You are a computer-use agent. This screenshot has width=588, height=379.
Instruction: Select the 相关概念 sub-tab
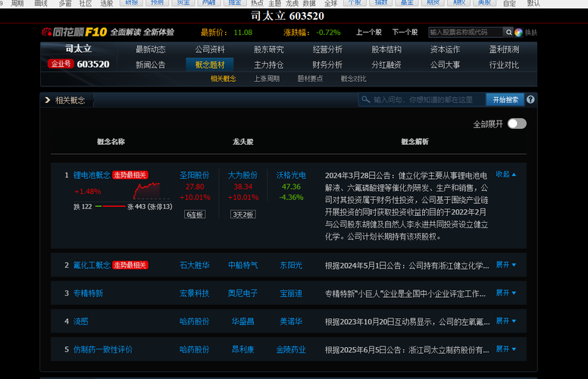tap(223, 79)
